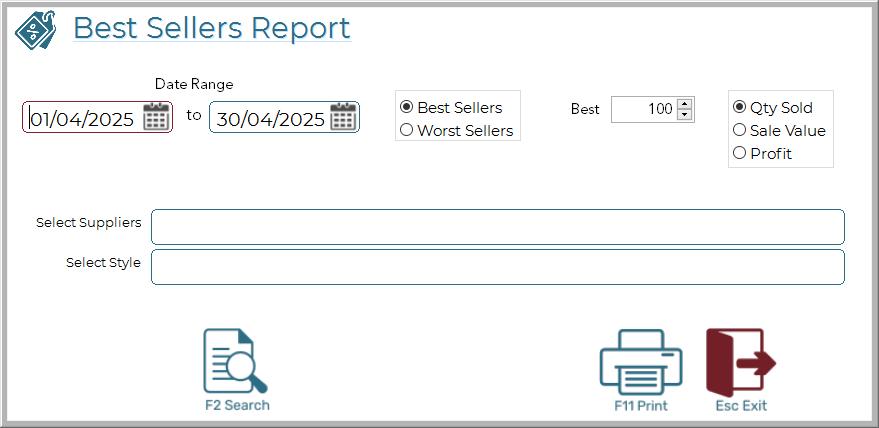Click the Best Sellers Report tag icon
The height and width of the screenshot is (428, 879).
pos(35,29)
